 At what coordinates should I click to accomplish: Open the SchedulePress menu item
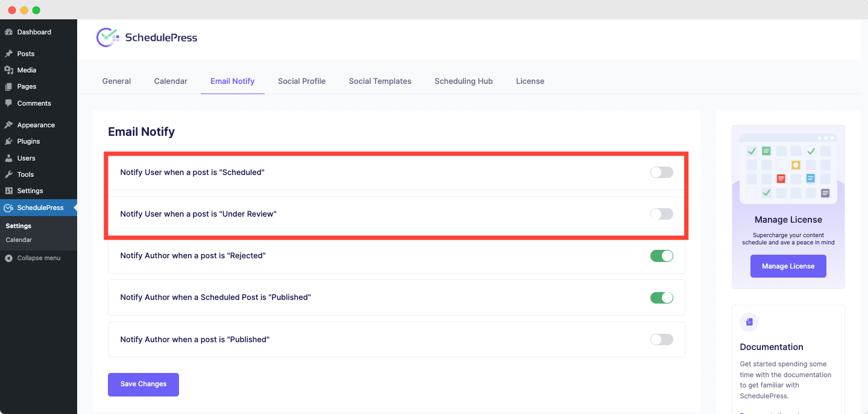tap(39, 208)
